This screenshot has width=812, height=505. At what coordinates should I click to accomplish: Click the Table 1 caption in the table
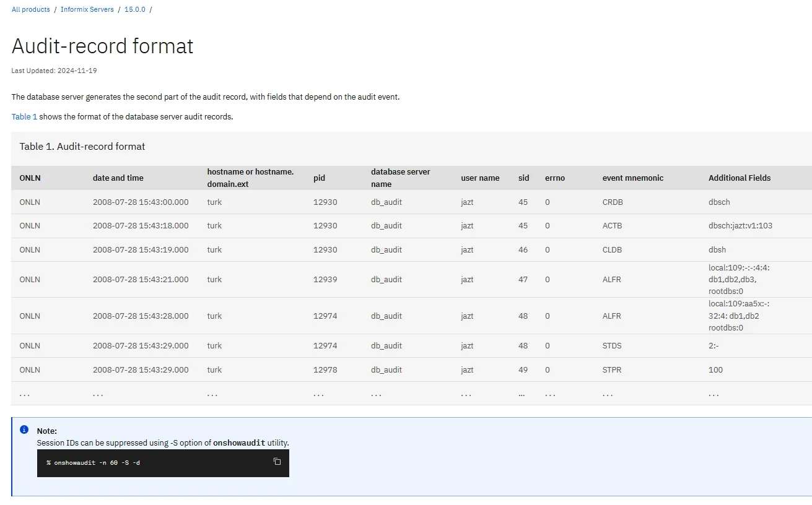tap(82, 146)
